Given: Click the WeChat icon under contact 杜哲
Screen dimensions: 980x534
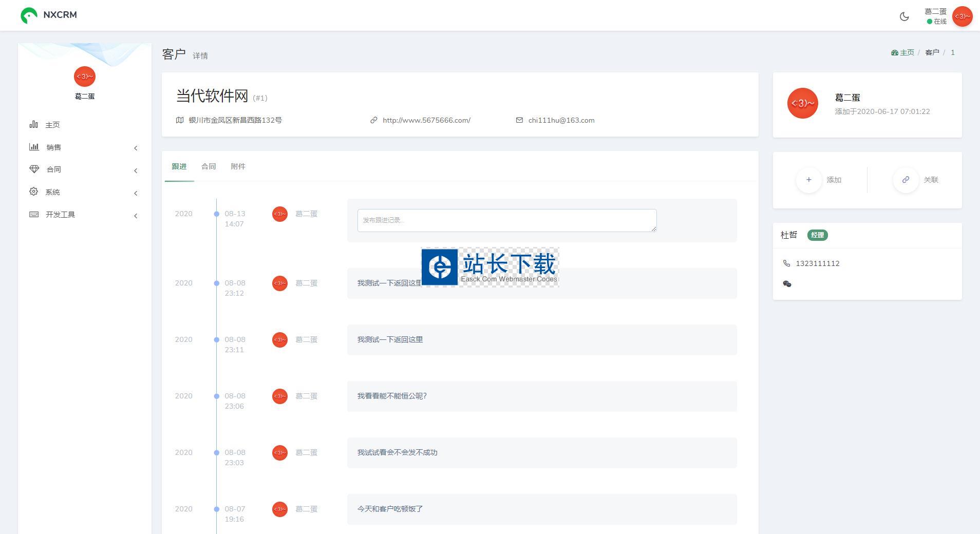Looking at the screenshot, I should [x=787, y=283].
